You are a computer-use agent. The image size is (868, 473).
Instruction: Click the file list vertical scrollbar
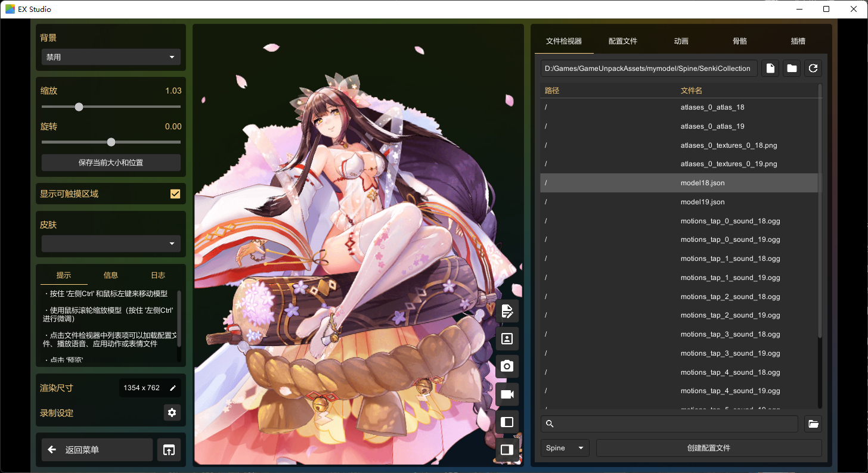[820, 211]
